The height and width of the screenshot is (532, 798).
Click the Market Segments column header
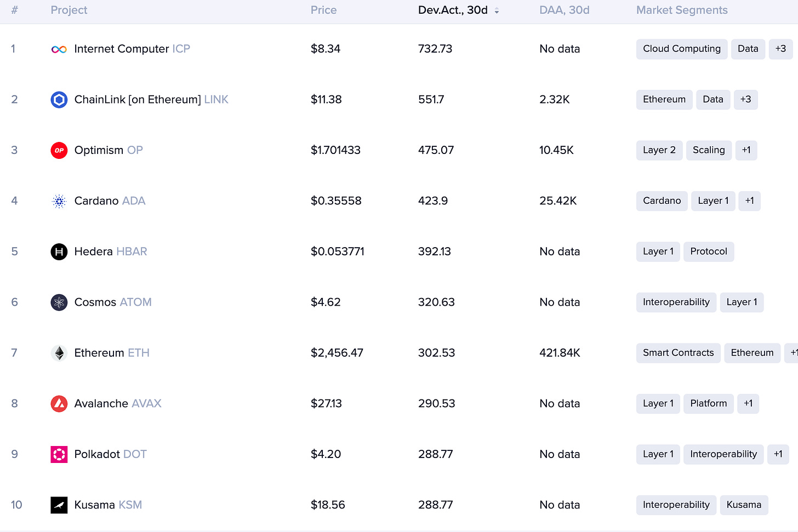pyautogui.click(x=682, y=10)
